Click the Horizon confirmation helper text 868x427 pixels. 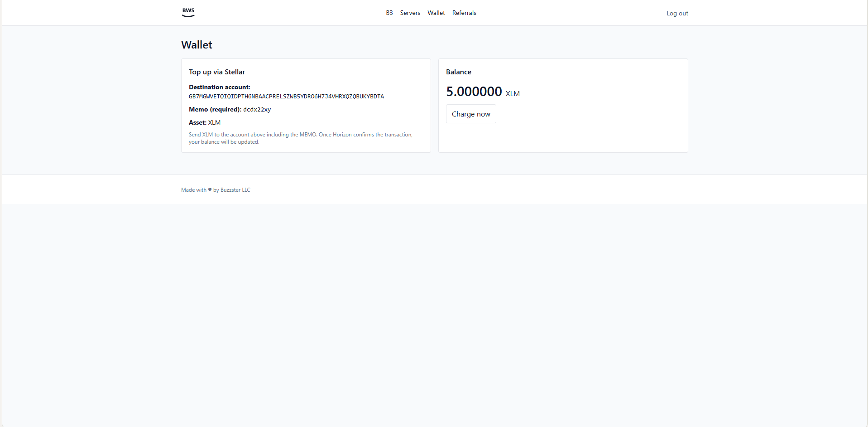300,138
